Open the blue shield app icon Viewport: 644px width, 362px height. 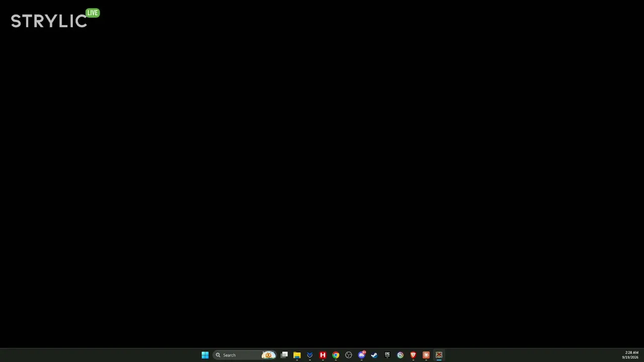310,355
